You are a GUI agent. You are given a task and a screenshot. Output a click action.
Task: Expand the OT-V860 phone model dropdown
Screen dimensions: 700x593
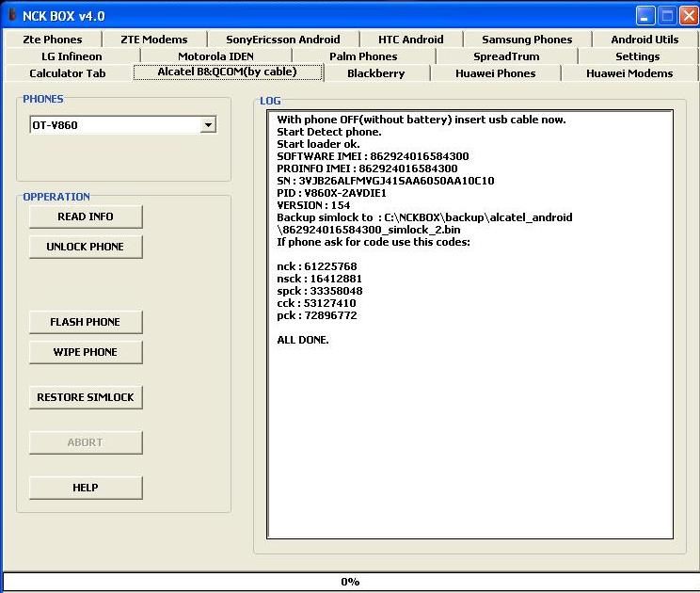pos(208,125)
